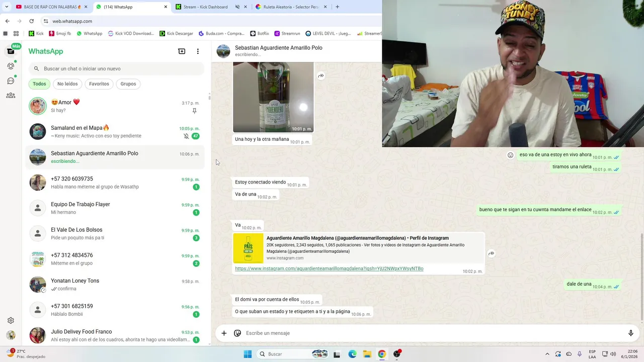Forward the Instagram link message
Screen dimensions: 644x362
491,253
